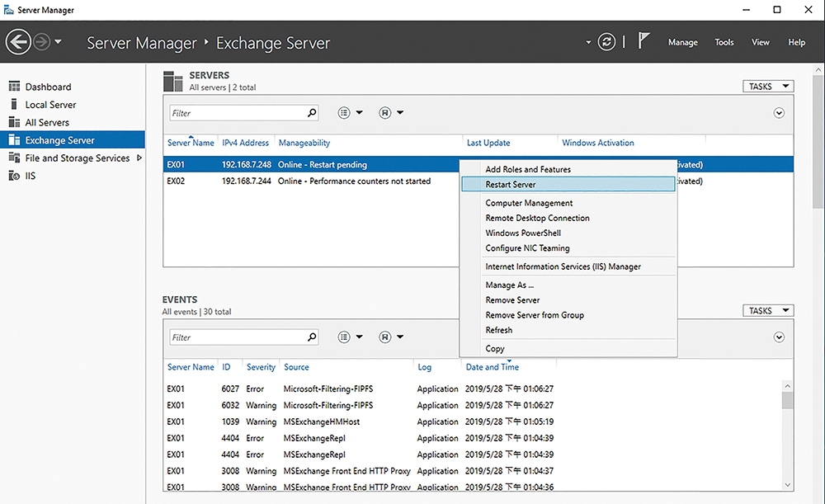Open Events saved queries icon

tap(385, 337)
